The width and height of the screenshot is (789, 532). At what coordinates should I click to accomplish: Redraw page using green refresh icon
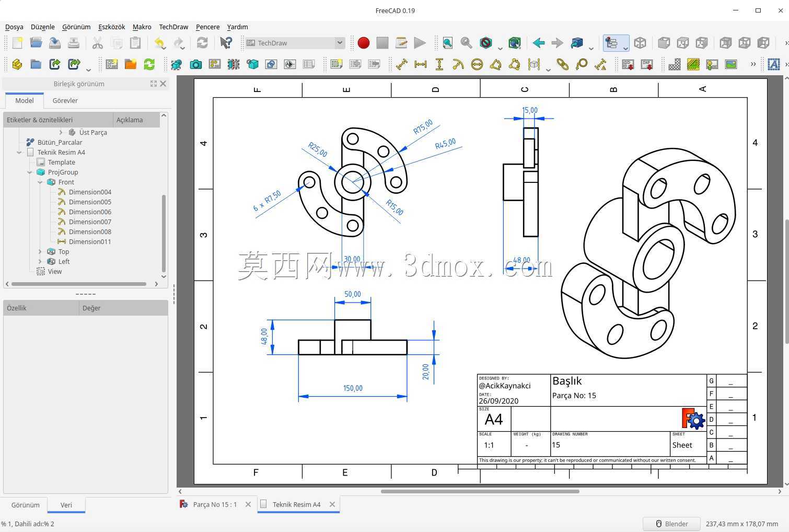pos(149,64)
